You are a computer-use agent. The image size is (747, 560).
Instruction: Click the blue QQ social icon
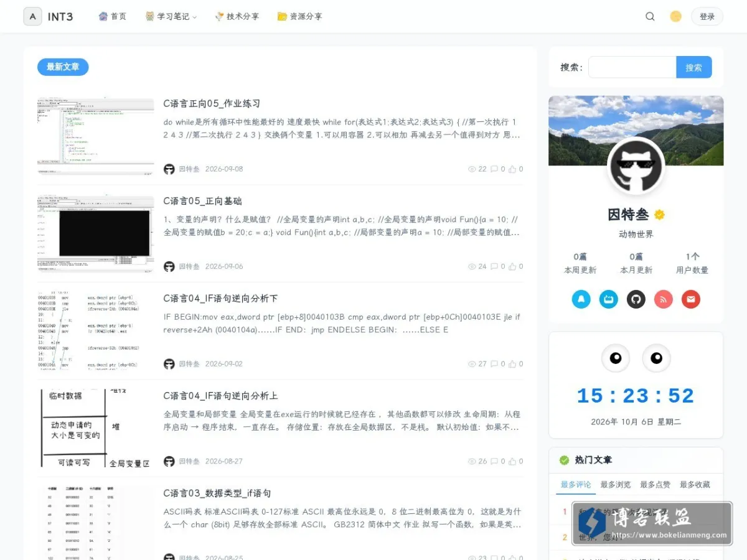point(581,299)
